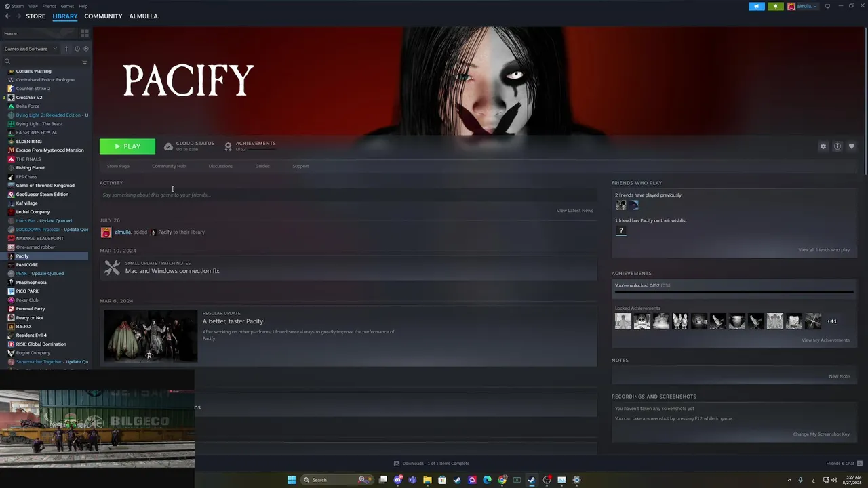The height and width of the screenshot is (488, 868).
Task: Create a New Note
Action: tap(839, 376)
